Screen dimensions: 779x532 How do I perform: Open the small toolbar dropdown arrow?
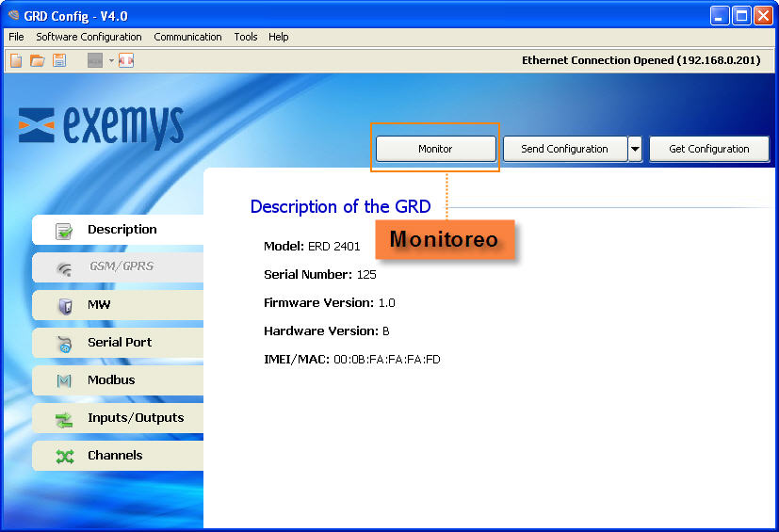pyautogui.click(x=110, y=60)
